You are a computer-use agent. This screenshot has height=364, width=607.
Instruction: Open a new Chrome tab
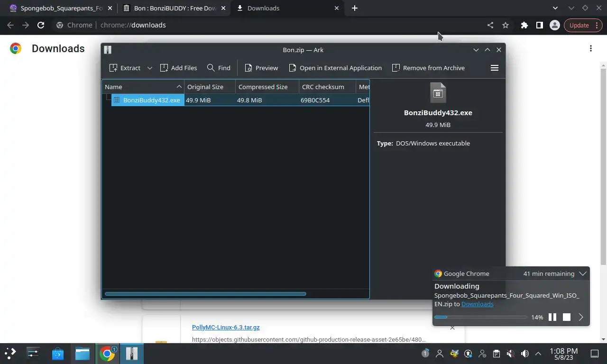point(355,8)
